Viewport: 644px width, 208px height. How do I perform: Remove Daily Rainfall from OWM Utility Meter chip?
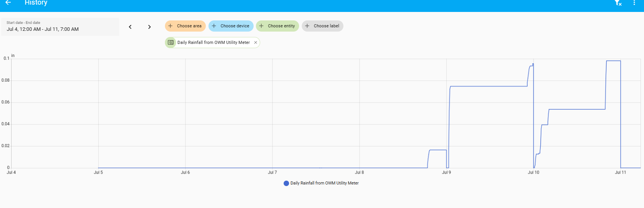point(256,42)
